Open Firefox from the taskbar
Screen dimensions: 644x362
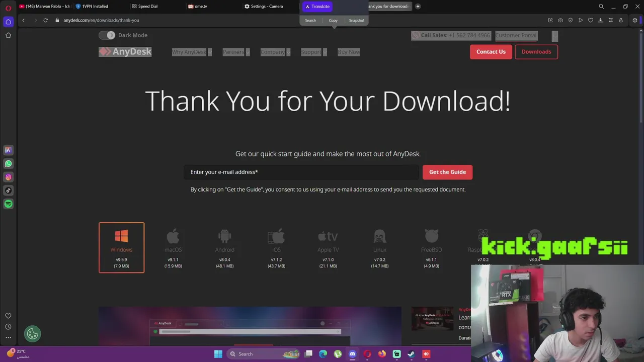click(x=382, y=354)
